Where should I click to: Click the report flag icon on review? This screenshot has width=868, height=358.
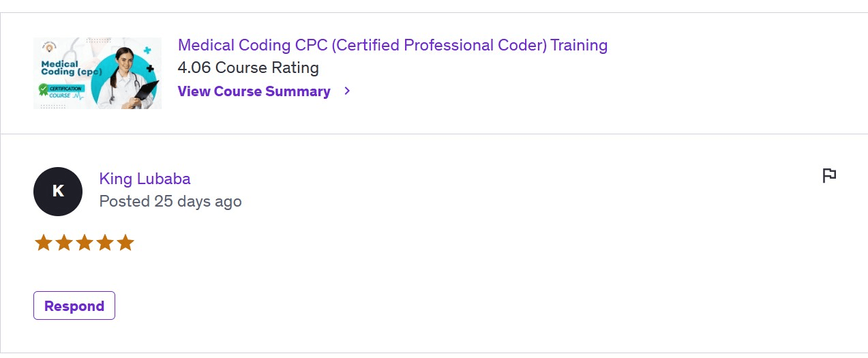point(829,176)
